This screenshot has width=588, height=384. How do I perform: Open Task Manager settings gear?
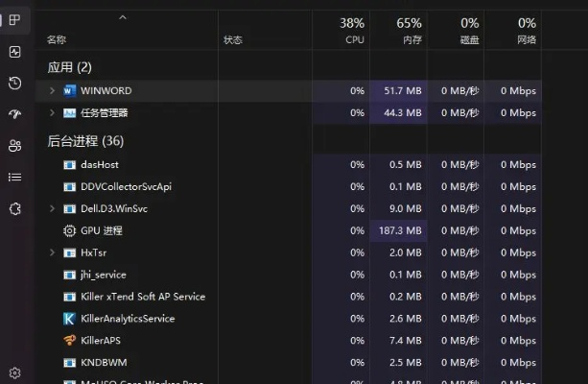(14, 372)
